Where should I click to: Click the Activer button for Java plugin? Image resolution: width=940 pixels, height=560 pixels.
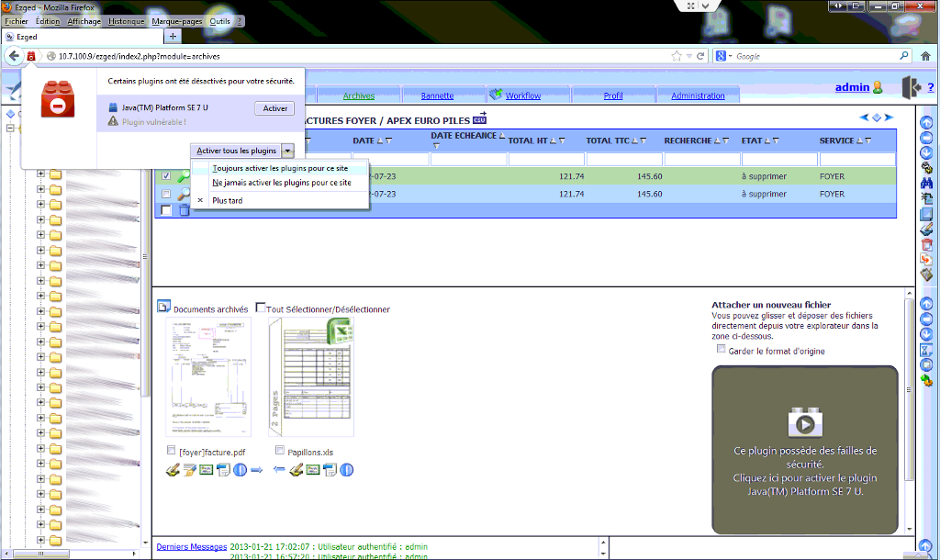pos(274,108)
